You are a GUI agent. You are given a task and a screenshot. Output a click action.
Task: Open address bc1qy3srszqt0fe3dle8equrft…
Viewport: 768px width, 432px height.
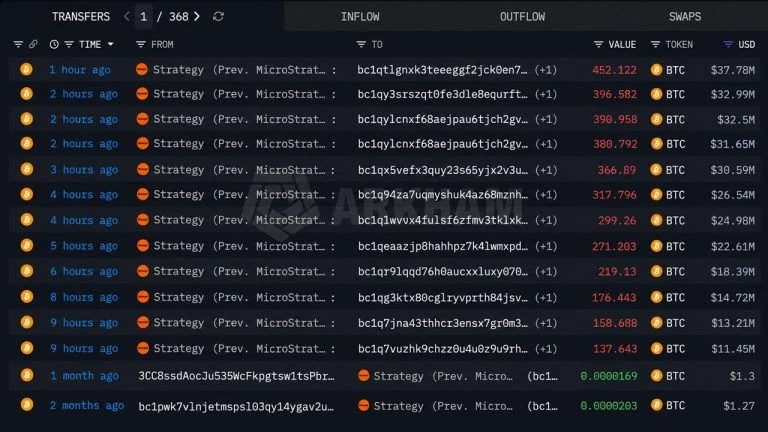(x=442, y=94)
